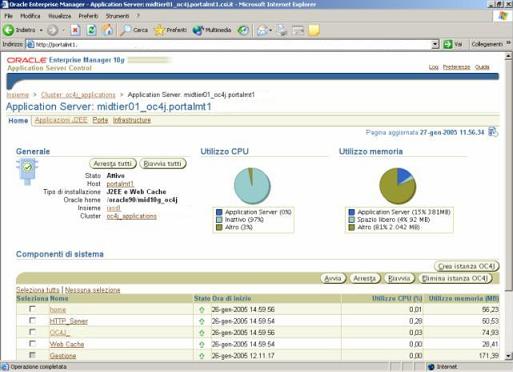This screenshot has width=513, height=372.
Task: Click the vertical scrollbar down arrow
Action: [x=508, y=356]
